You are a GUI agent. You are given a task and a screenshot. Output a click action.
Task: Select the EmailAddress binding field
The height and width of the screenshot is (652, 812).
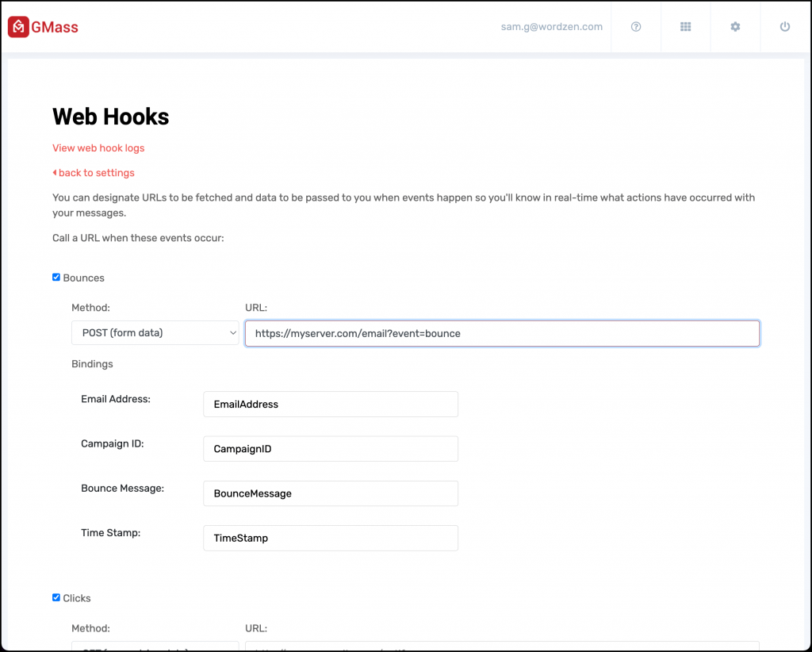[x=330, y=404]
